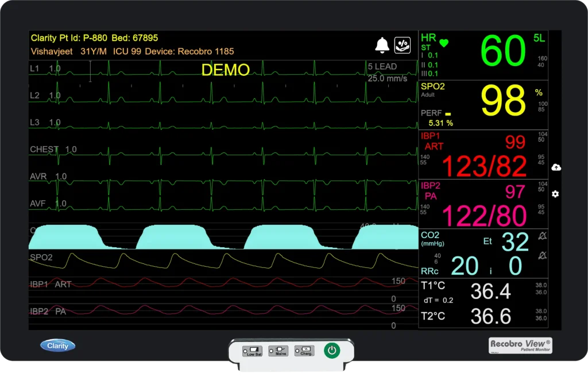
Task: Click the cloud upload icon
Action: coord(555,167)
